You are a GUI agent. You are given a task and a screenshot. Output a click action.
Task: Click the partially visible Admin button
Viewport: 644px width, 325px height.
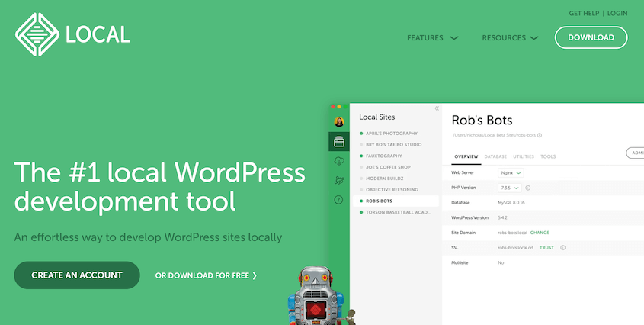point(635,153)
